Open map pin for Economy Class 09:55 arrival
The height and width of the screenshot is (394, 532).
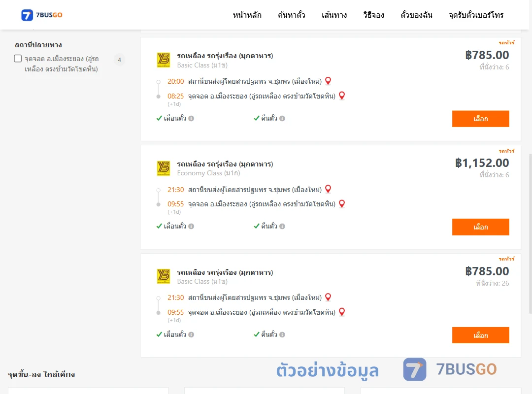342,203
